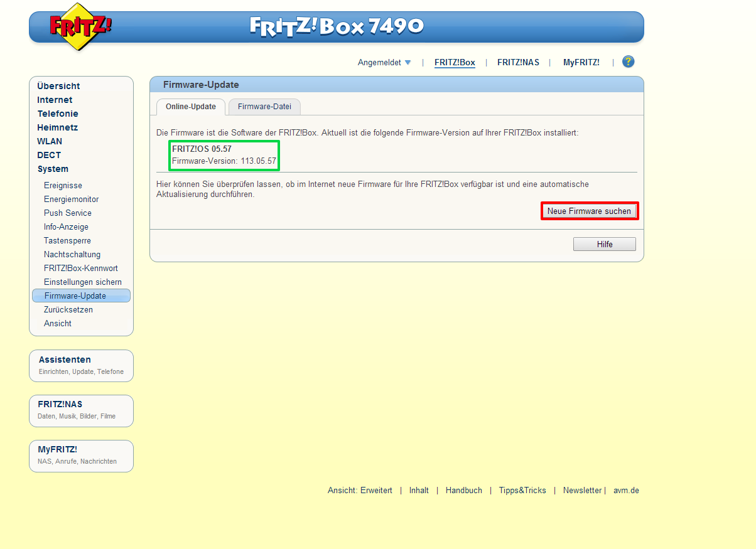This screenshot has width=756, height=549.
Task: Click the Inhalt footer link
Action: pos(419,491)
